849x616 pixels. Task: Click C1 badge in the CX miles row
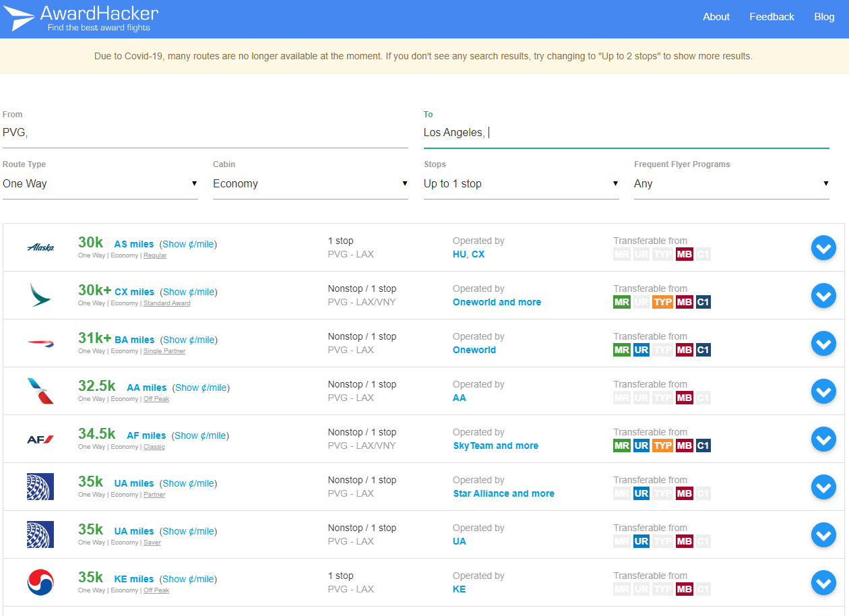[703, 302]
